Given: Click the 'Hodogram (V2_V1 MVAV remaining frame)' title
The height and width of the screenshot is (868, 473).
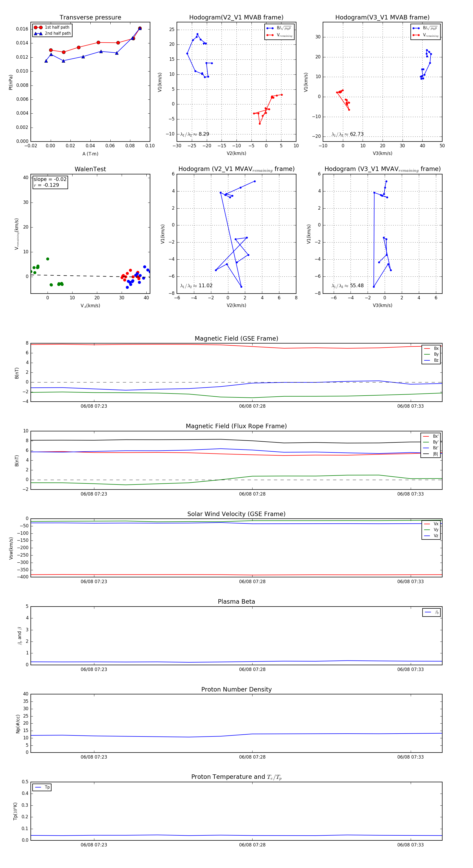Looking at the screenshot, I should (236, 169).
